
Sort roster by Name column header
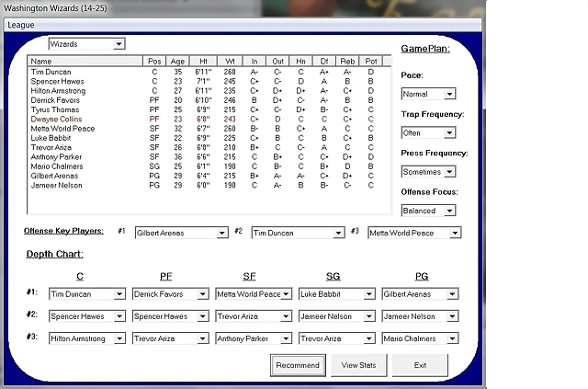[x=85, y=61]
